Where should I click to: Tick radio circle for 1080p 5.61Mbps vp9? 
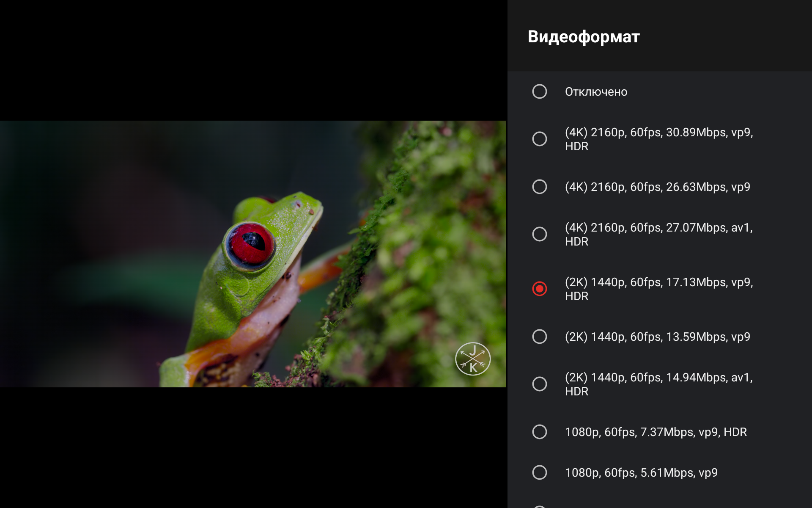coord(539,472)
